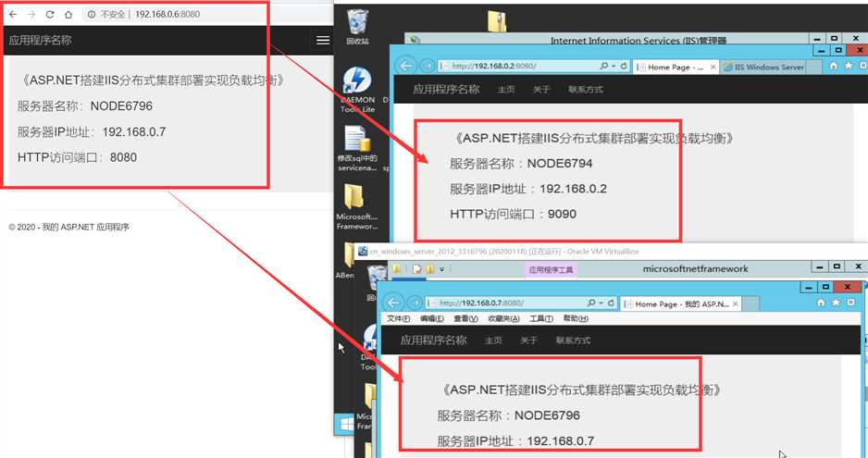Focus the IE address bar showing http://192.168.0.2:9090/

coord(517,66)
